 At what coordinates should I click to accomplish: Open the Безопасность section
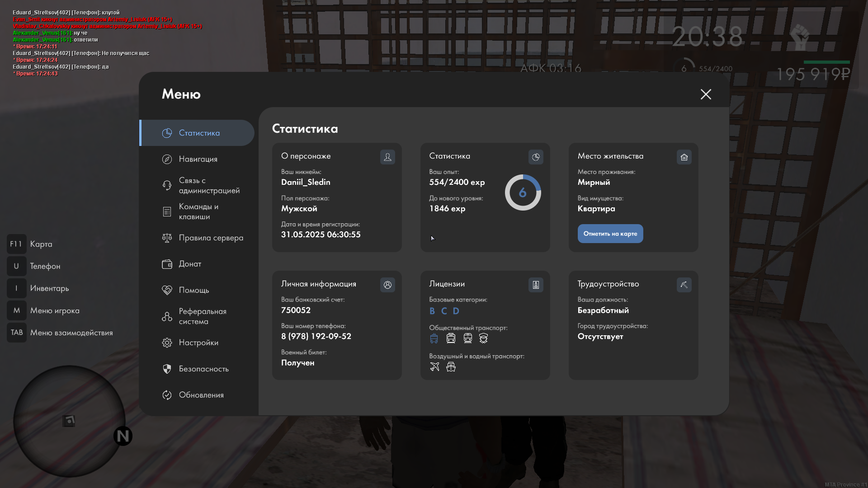tap(203, 369)
